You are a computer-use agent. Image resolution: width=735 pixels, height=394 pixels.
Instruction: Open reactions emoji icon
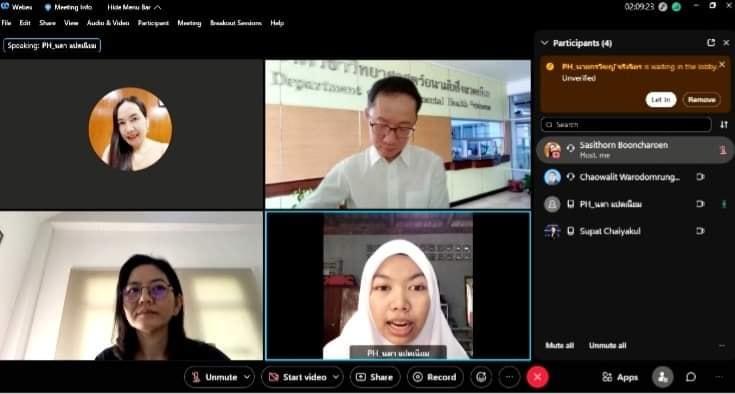tap(481, 377)
